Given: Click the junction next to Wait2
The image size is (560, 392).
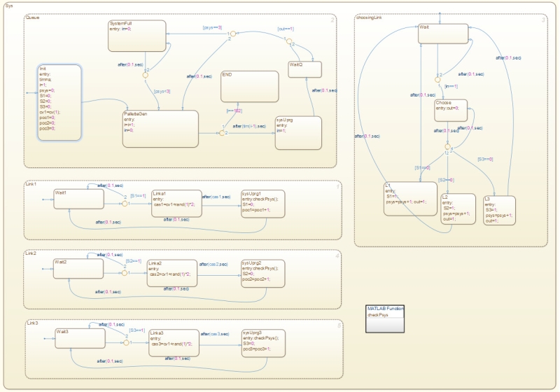Looking at the screenshot, I should (125, 273).
